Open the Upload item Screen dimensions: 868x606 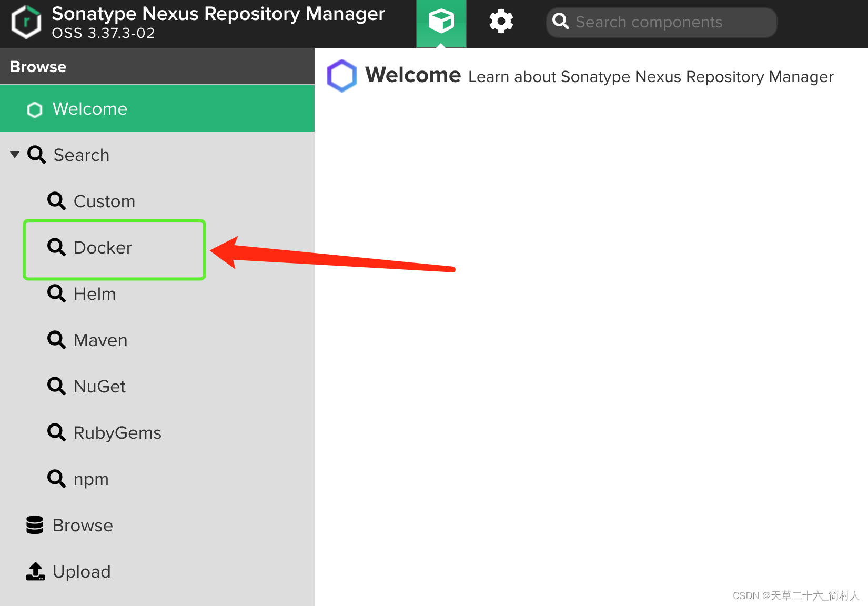click(x=82, y=572)
